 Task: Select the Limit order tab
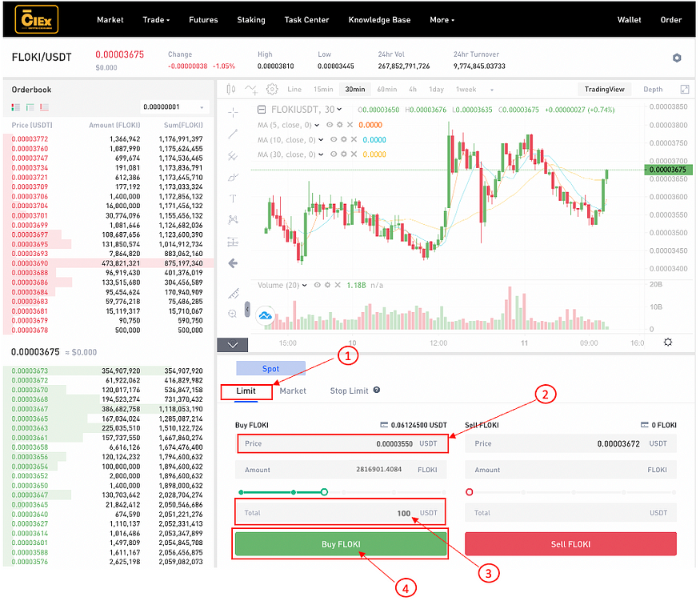pos(246,391)
